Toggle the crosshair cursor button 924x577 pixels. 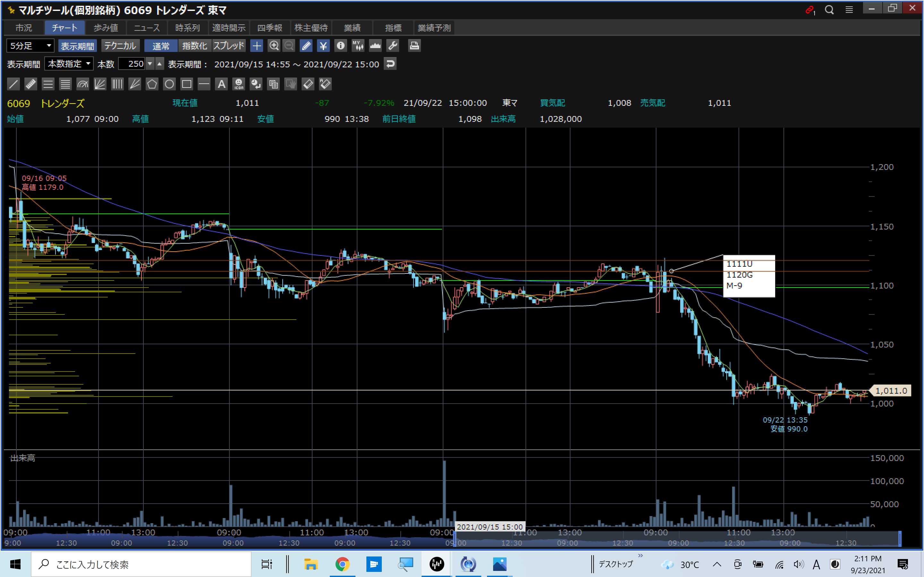coord(257,46)
